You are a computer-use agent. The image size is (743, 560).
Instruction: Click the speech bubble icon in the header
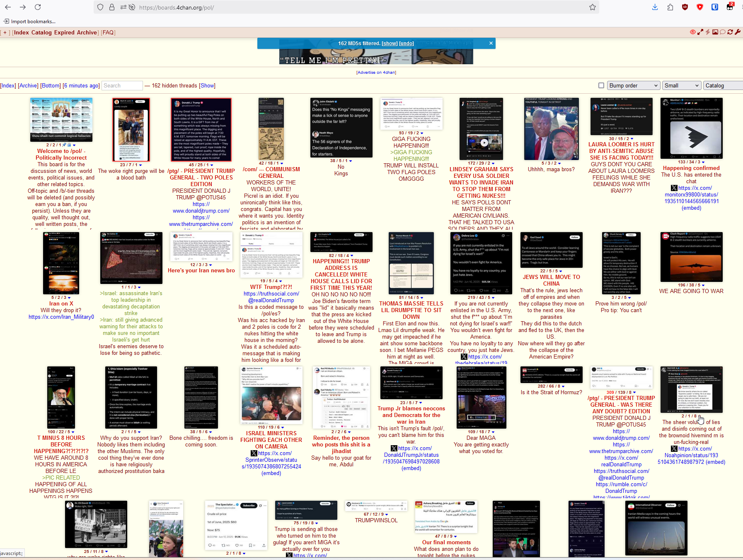pyautogui.click(x=723, y=32)
